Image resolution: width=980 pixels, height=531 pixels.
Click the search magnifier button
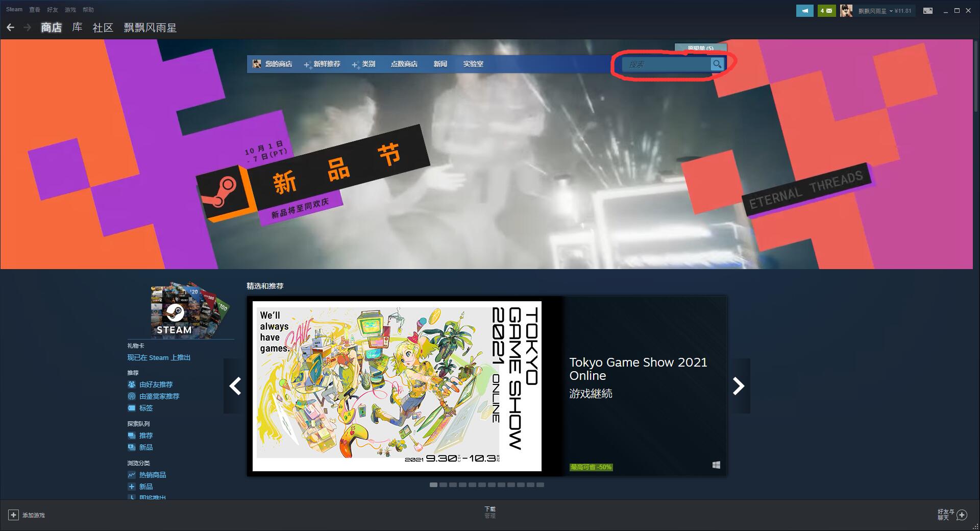coord(717,64)
